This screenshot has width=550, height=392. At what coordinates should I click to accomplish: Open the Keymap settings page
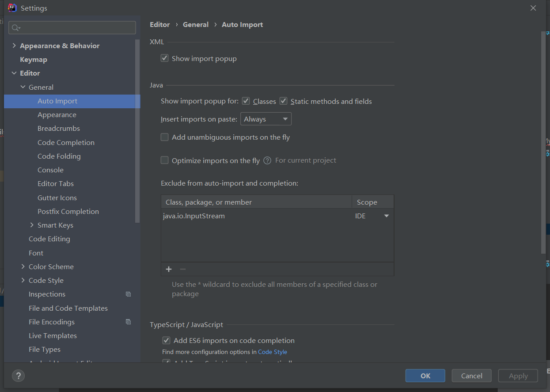point(34,59)
